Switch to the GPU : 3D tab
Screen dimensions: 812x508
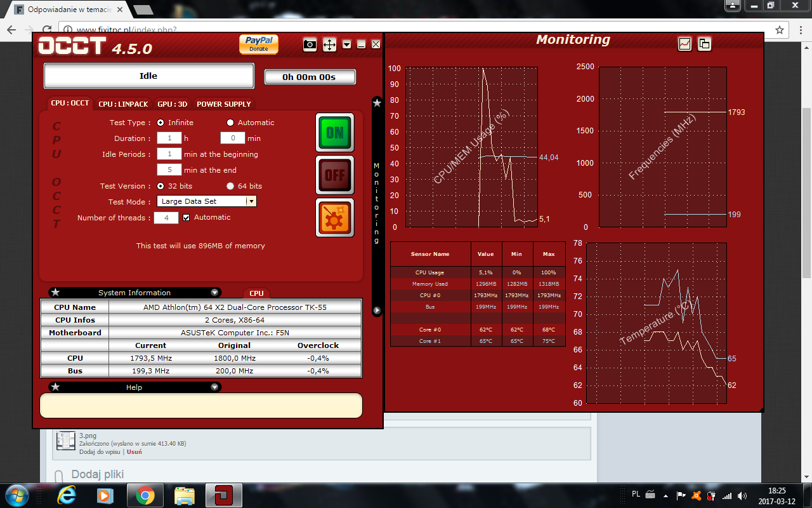(173, 104)
